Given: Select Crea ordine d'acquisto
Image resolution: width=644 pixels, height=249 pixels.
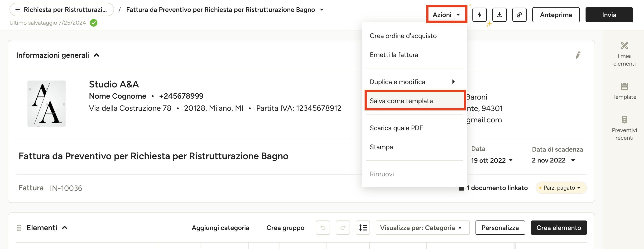Looking at the screenshot, I should (x=414, y=36).
